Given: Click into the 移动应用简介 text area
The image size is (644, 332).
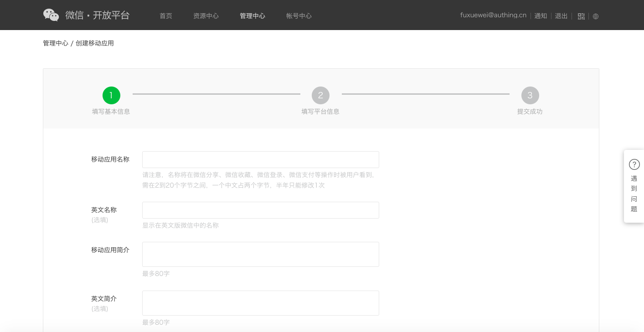Looking at the screenshot, I should pyautogui.click(x=261, y=254).
